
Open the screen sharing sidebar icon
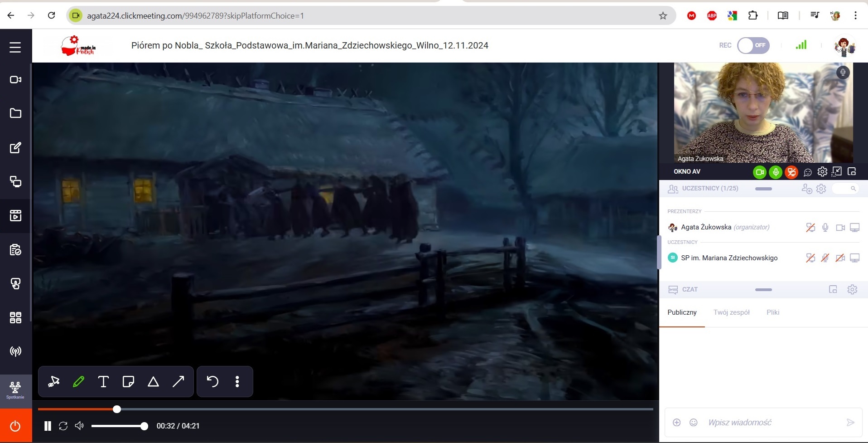(15, 182)
